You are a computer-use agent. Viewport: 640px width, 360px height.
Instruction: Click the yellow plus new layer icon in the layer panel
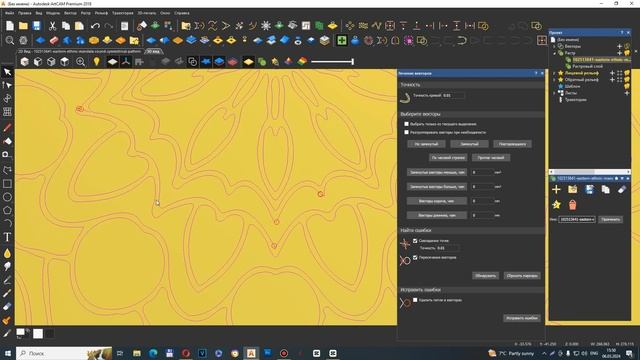point(556,189)
